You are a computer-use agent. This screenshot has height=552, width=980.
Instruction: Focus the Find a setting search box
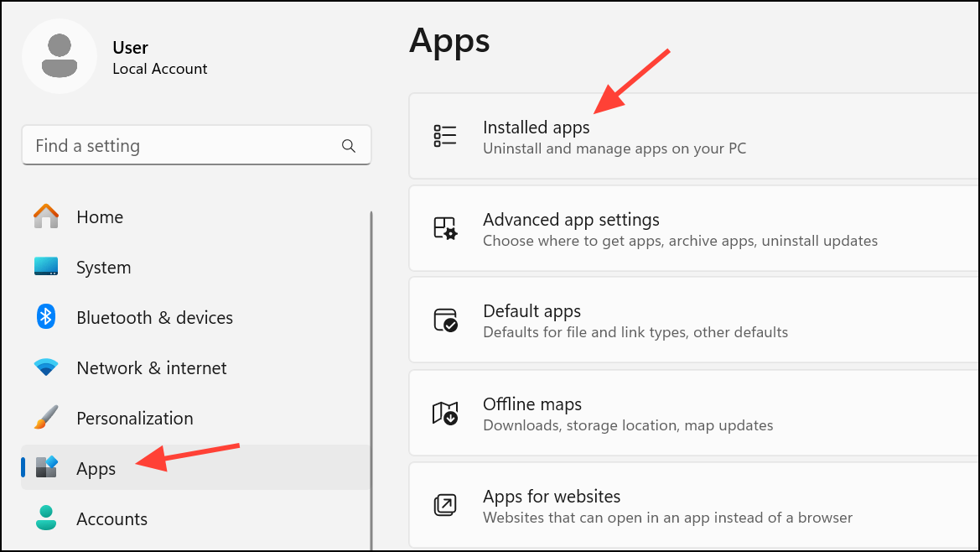tap(196, 146)
